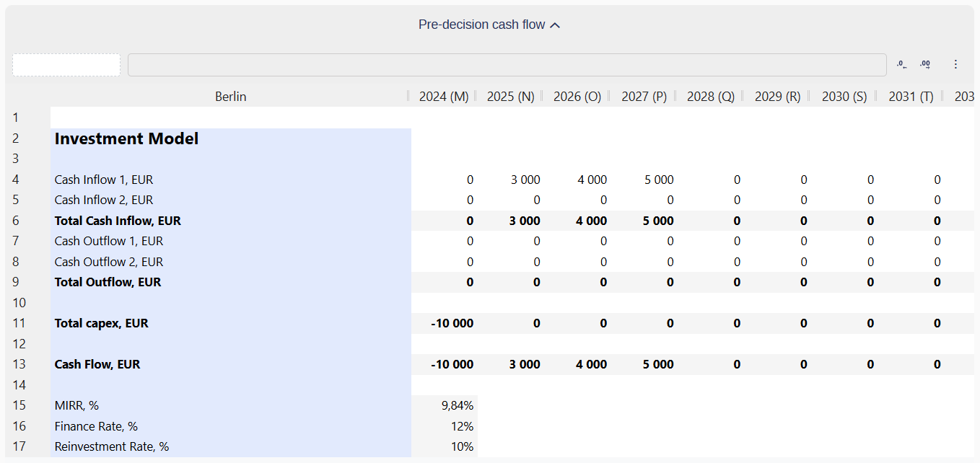Select the Reinvestment Rate 10% cell
980x463 pixels.
445,446
